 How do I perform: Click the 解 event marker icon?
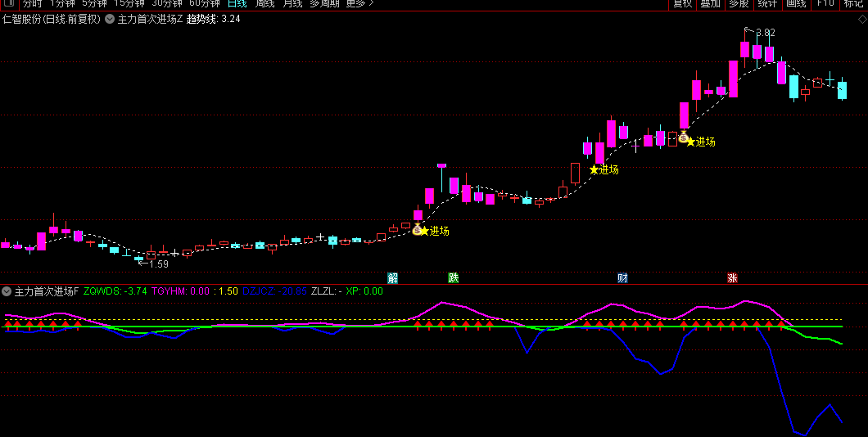tap(392, 277)
